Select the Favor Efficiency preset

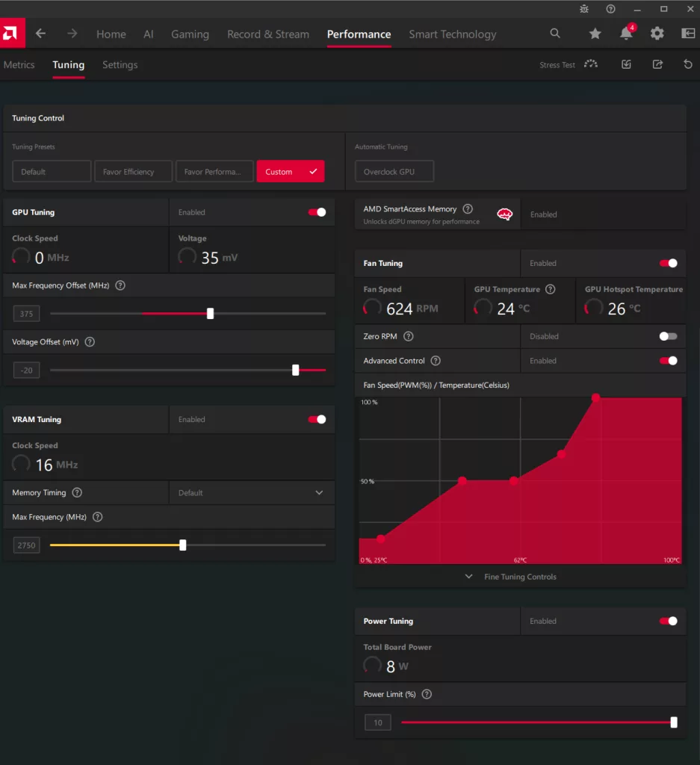133,171
